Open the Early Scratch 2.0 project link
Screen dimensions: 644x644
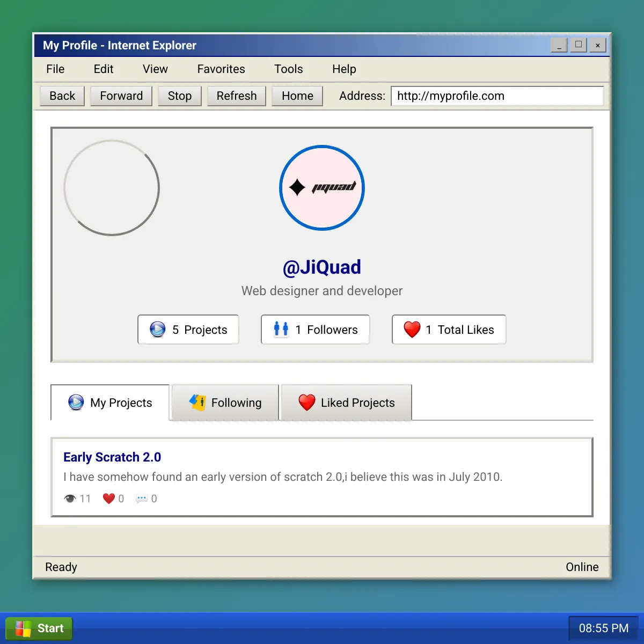(x=112, y=457)
